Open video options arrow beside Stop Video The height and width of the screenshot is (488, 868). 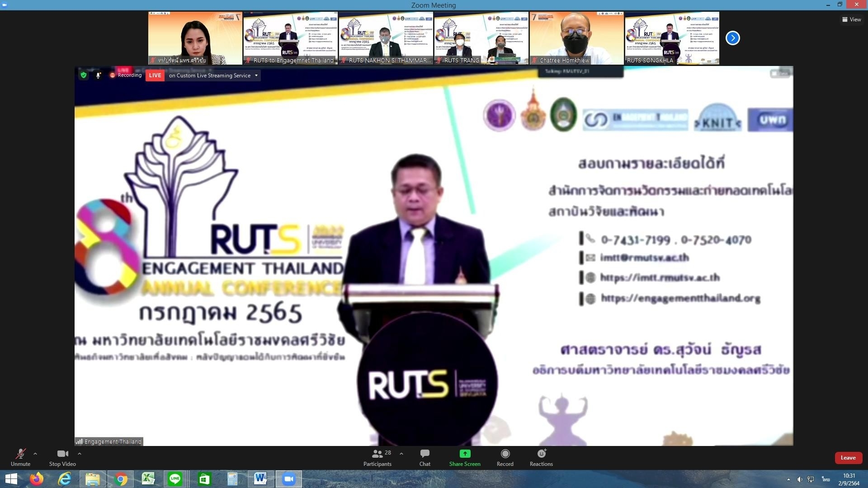point(80,454)
